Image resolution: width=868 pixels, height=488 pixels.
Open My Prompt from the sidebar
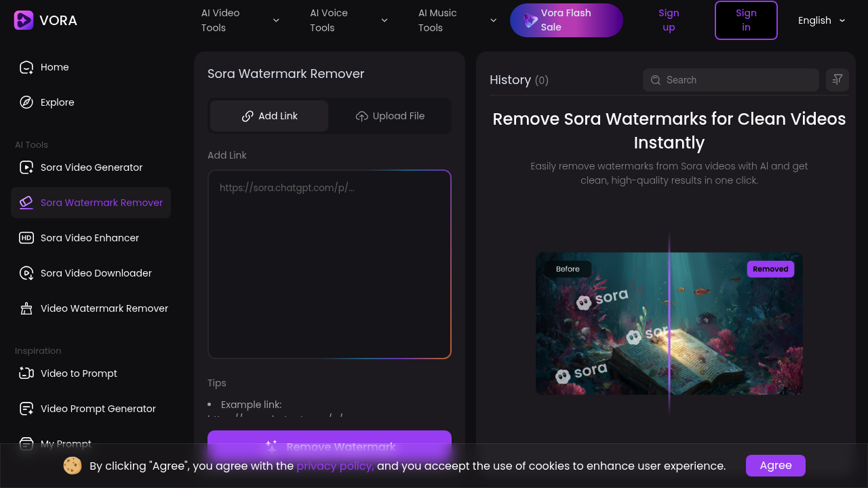pyautogui.click(x=65, y=444)
